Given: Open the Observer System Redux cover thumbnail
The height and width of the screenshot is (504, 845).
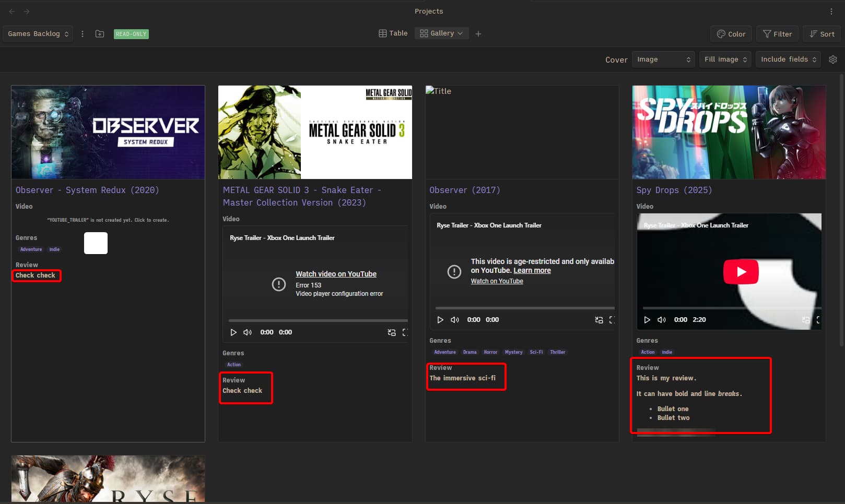Looking at the screenshot, I should [108, 133].
